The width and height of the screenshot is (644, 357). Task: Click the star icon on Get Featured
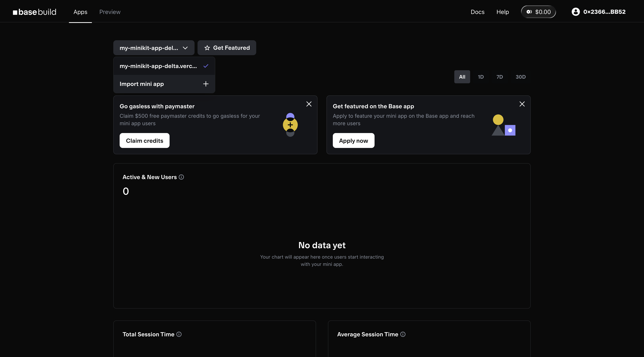207,48
